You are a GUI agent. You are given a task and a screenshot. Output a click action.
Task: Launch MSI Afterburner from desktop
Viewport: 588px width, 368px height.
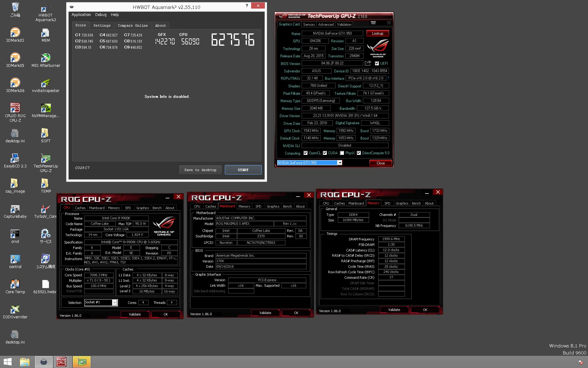click(x=46, y=60)
